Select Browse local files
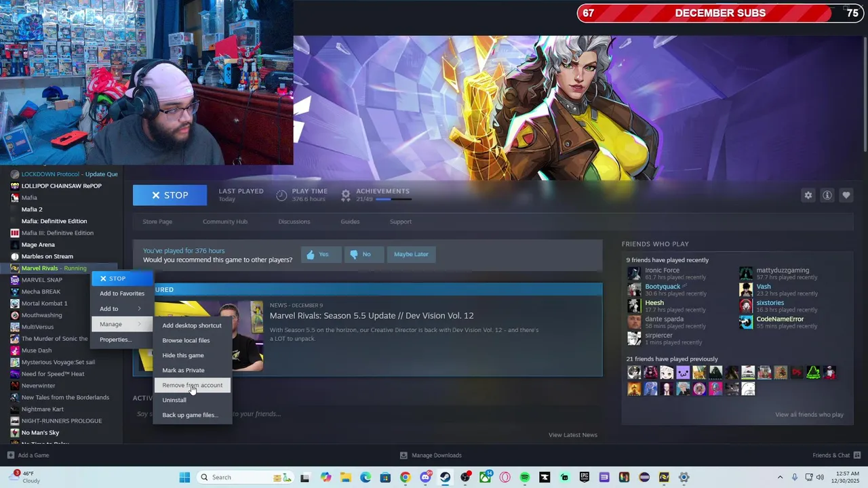The height and width of the screenshot is (488, 868). (x=192, y=340)
